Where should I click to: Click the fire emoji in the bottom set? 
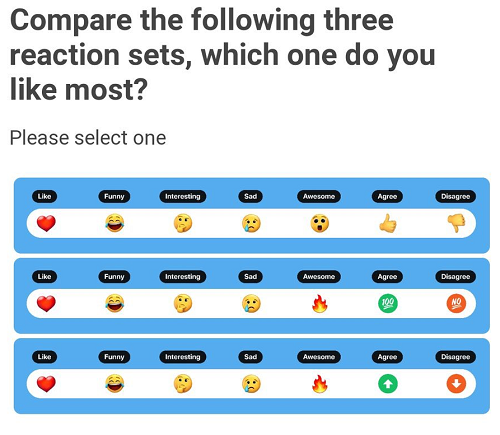click(x=320, y=384)
